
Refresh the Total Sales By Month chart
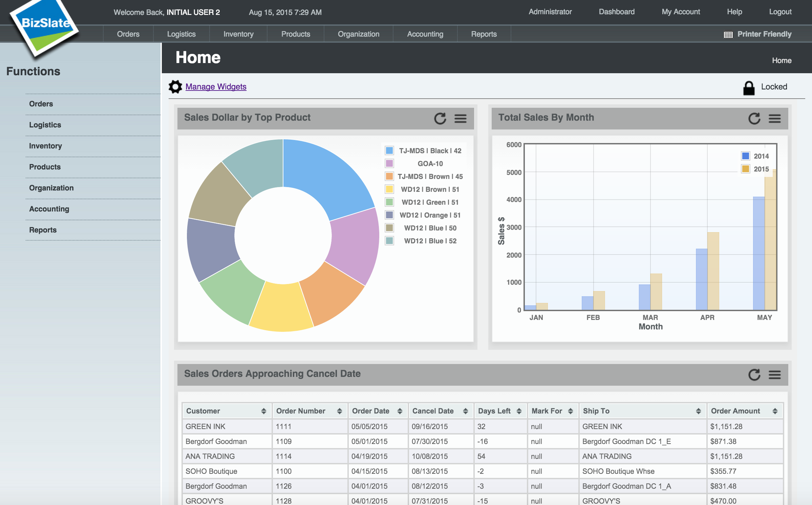pyautogui.click(x=754, y=119)
